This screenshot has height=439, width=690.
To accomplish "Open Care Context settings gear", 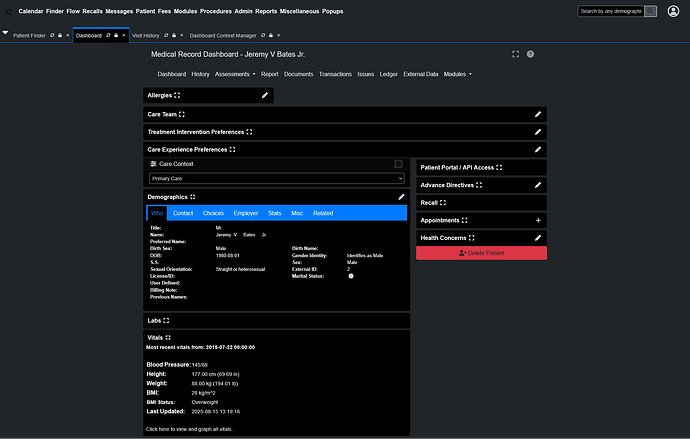I will click(x=397, y=163).
